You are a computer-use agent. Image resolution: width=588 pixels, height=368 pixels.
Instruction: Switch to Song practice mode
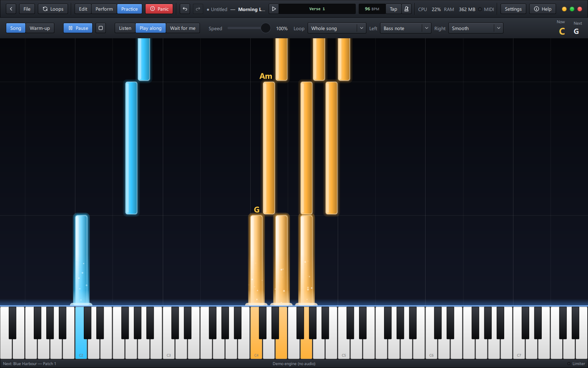[16, 28]
